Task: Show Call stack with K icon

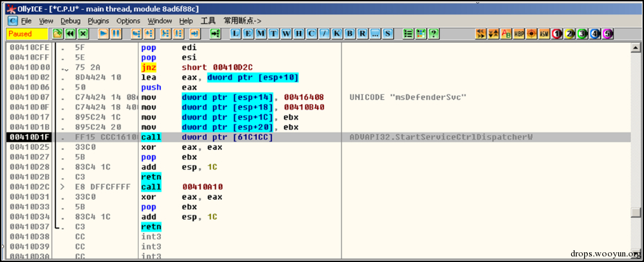Action: [x=337, y=34]
